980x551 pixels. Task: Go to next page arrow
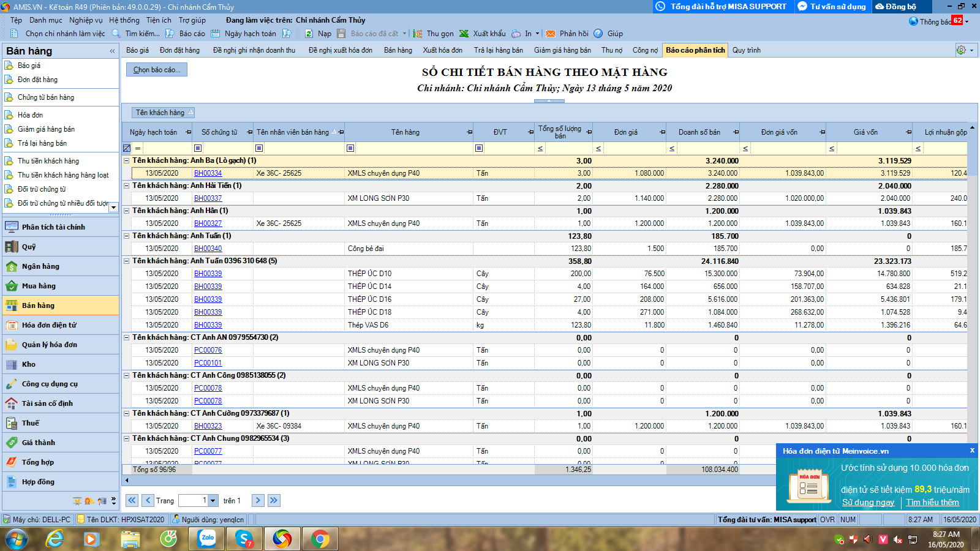pos(258,500)
